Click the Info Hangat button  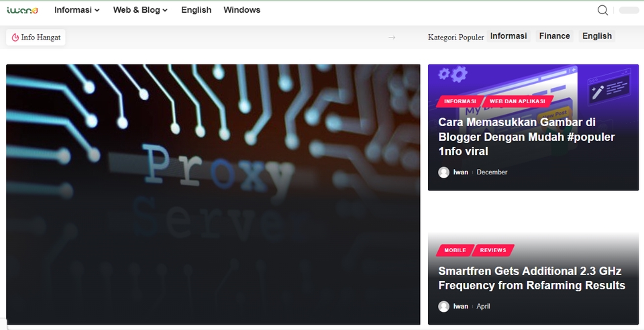(x=36, y=38)
